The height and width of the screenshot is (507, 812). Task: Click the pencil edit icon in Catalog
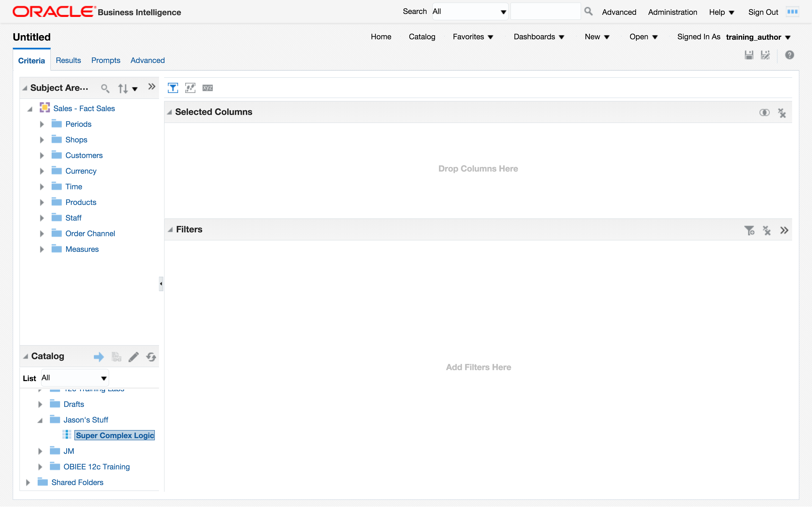tap(134, 357)
